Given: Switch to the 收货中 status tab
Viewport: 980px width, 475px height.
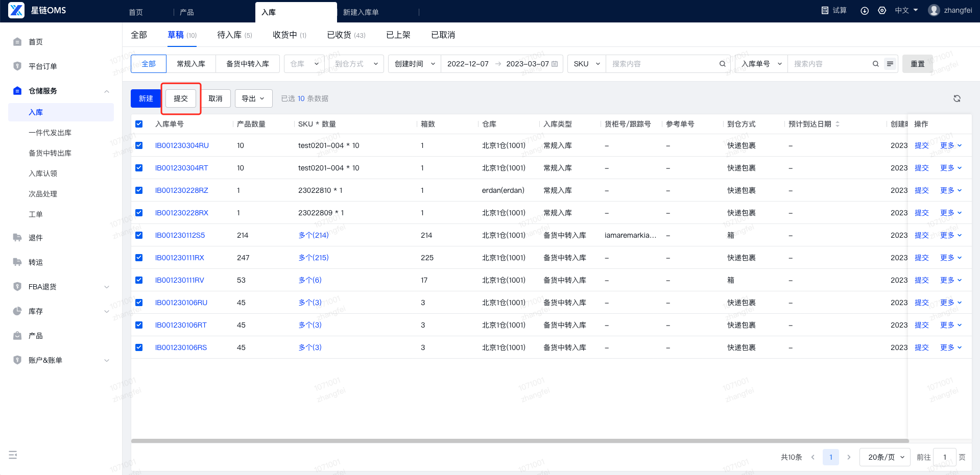Looking at the screenshot, I should pyautogui.click(x=290, y=35).
